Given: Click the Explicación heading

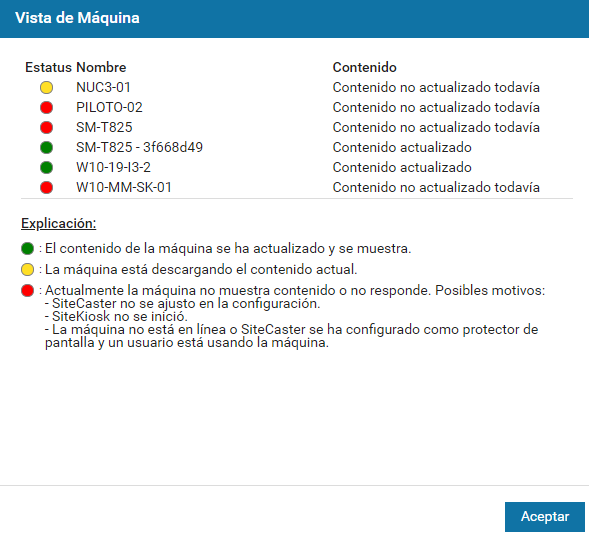Looking at the screenshot, I should pos(59,224).
